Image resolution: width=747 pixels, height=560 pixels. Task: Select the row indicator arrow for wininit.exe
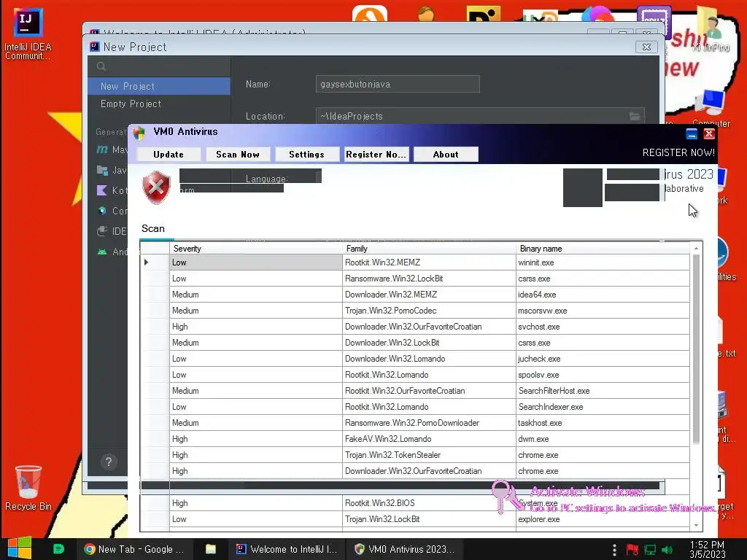[146, 262]
